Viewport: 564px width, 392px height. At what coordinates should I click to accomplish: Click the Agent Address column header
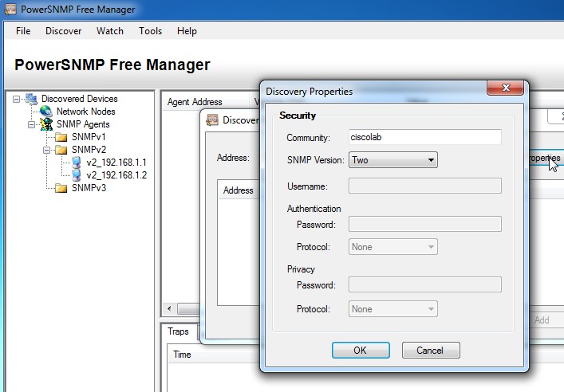195,102
